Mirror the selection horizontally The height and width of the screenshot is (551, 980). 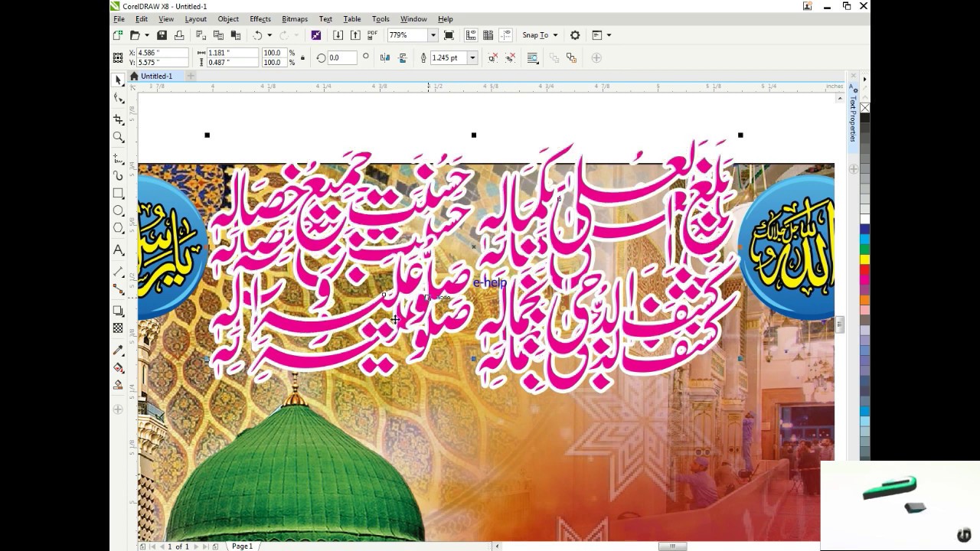[x=386, y=57]
